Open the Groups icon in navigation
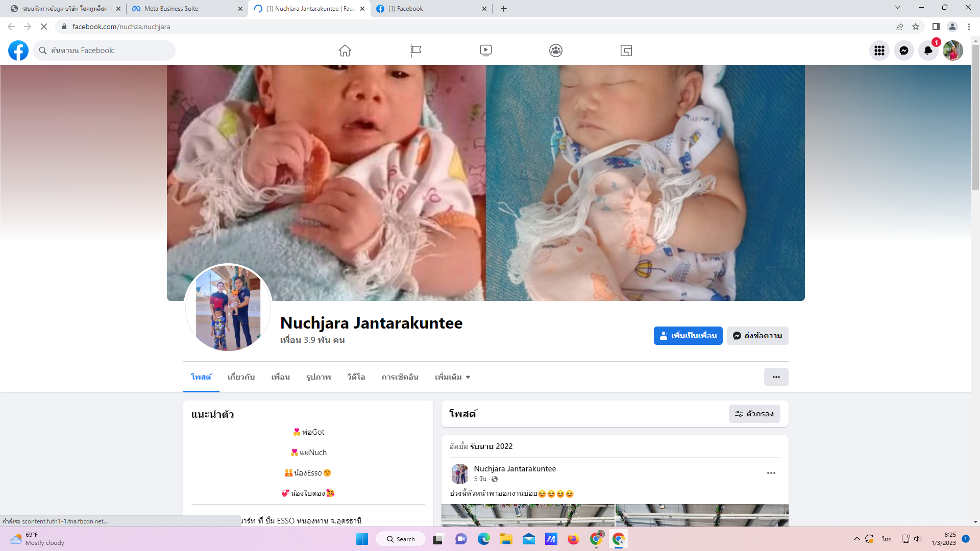The width and height of the screenshot is (980, 551). pos(556,51)
